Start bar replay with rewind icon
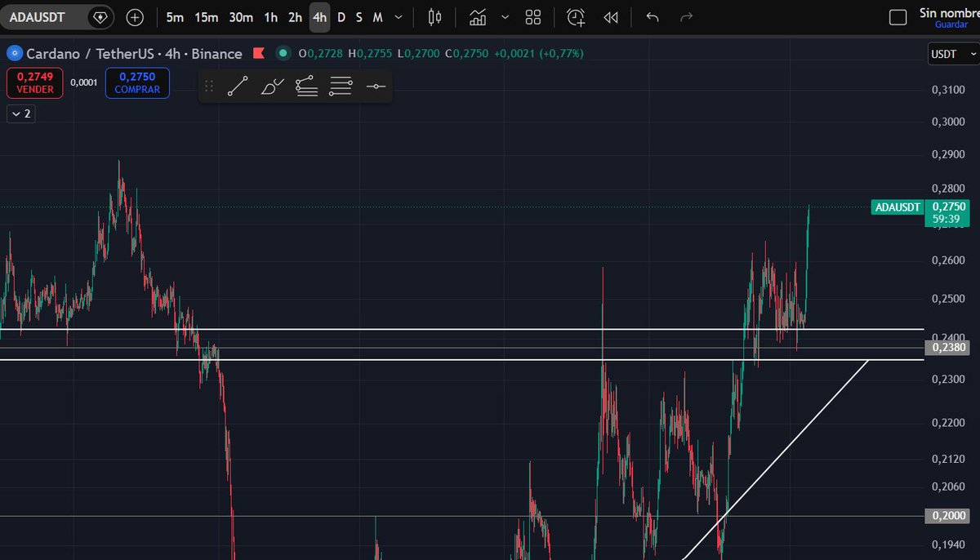 (610, 16)
